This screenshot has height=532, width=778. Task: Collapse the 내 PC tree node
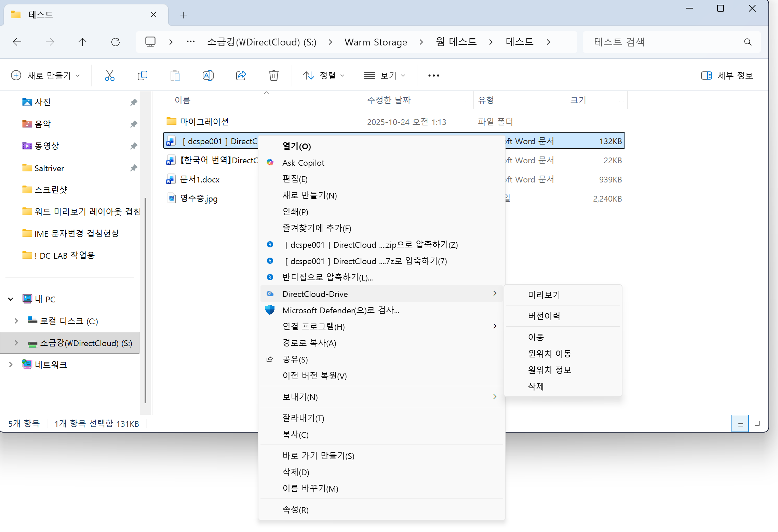coord(11,299)
